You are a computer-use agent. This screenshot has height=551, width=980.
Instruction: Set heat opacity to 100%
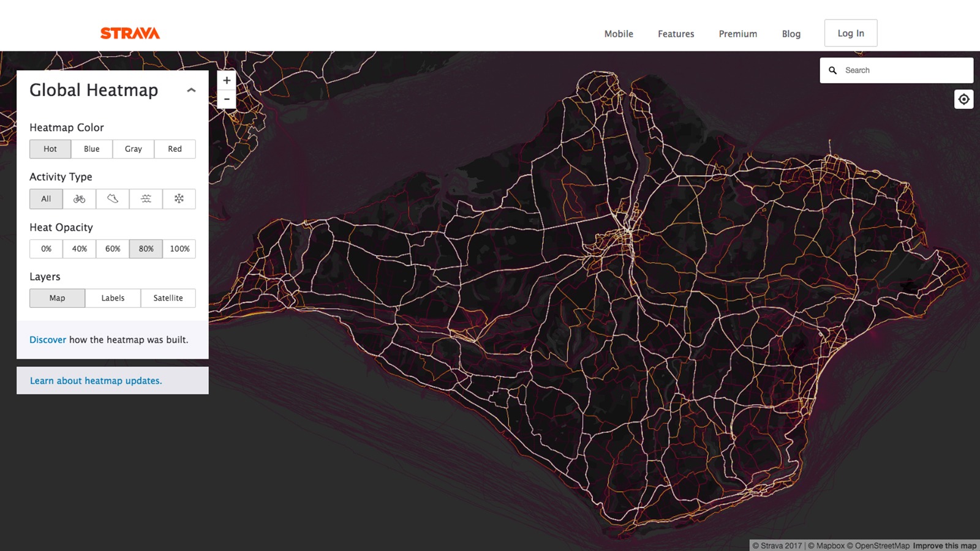(179, 249)
